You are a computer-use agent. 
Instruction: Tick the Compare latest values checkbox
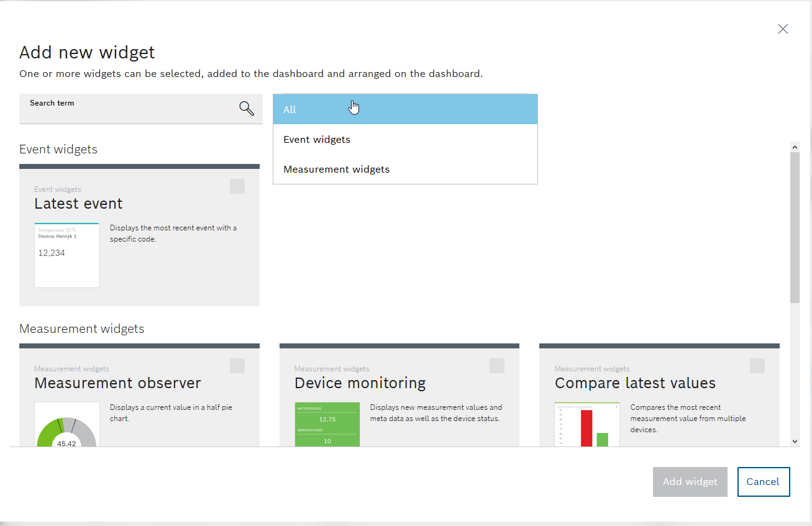pyautogui.click(x=757, y=366)
